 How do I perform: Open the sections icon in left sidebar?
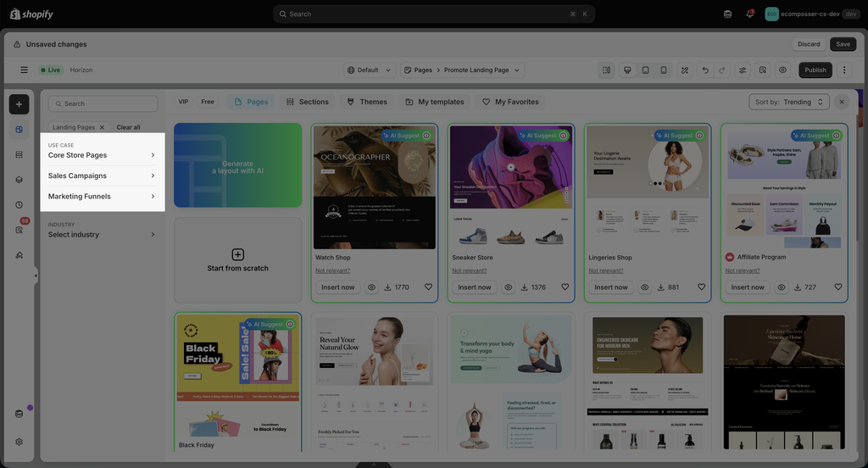tap(19, 154)
